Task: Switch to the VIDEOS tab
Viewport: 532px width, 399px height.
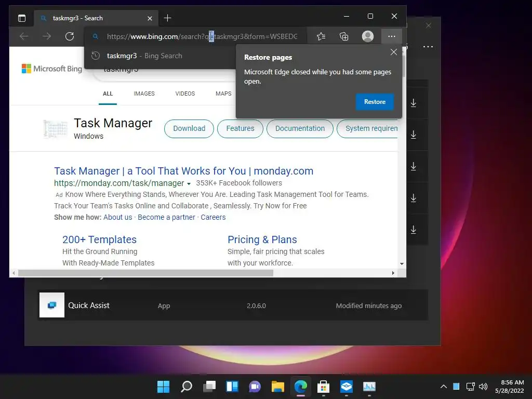Action: tap(185, 94)
